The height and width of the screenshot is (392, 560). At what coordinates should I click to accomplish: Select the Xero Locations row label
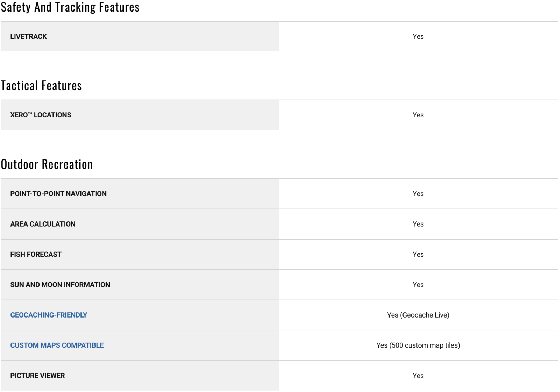(41, 115)
